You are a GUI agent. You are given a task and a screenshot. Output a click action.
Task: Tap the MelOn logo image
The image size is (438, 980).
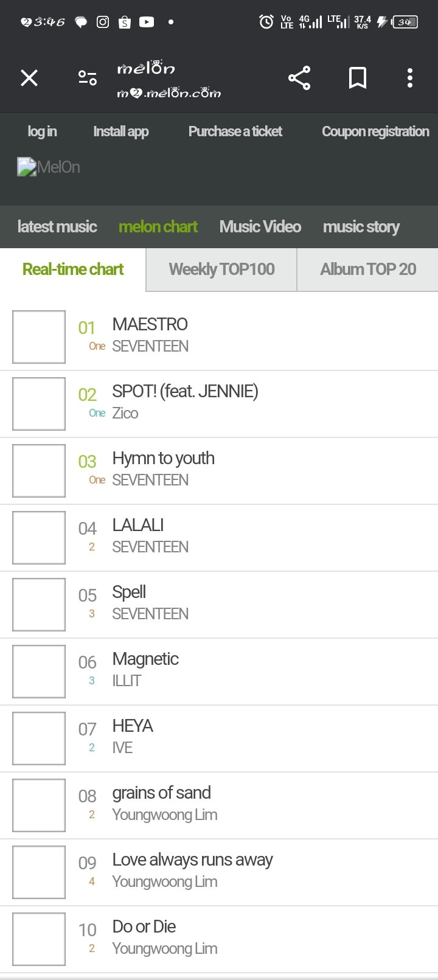49,167
